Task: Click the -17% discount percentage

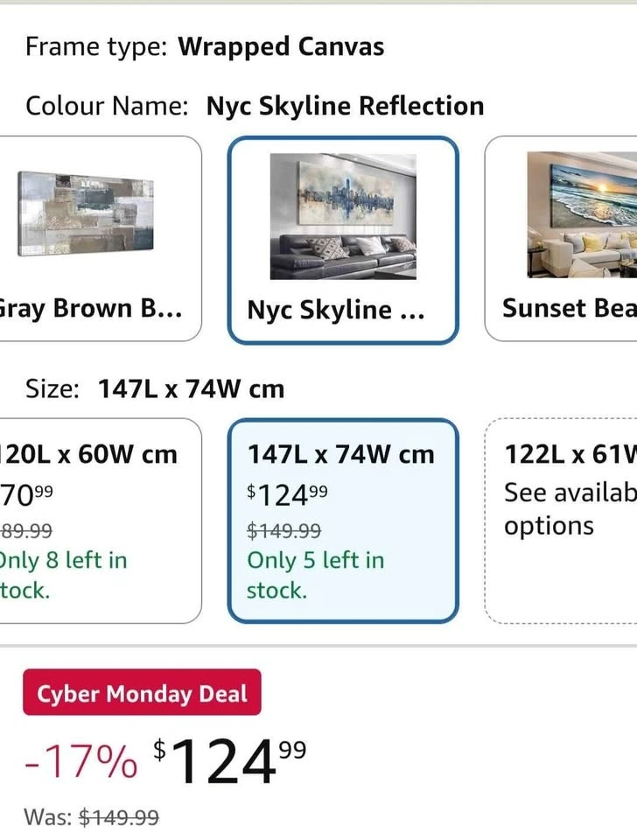Action: click(x=80, y=763)
